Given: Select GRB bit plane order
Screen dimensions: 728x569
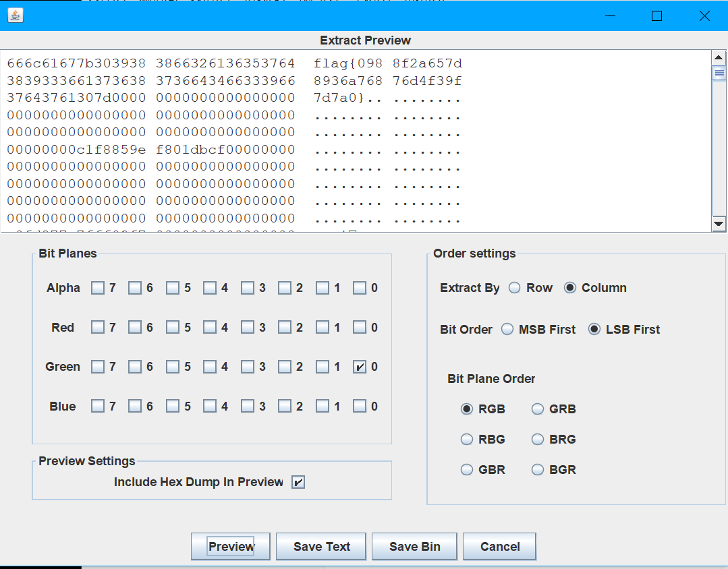Looking at the screenshot, I should [538, 409].
